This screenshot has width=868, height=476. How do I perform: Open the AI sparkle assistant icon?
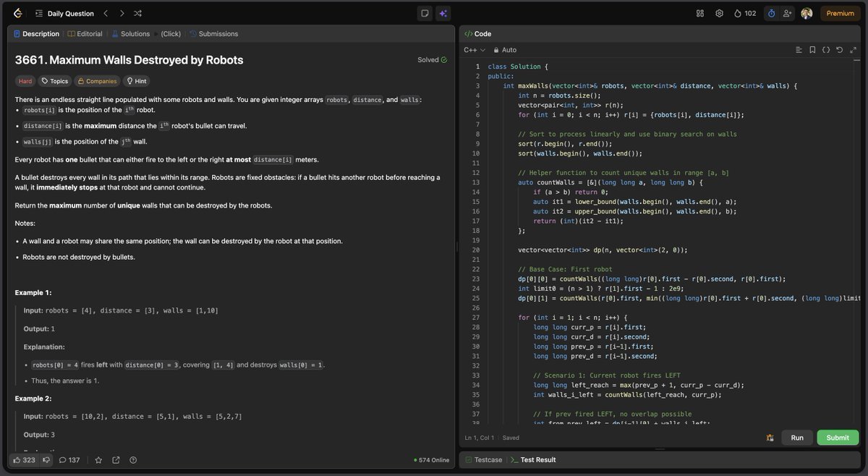(443, 13)
